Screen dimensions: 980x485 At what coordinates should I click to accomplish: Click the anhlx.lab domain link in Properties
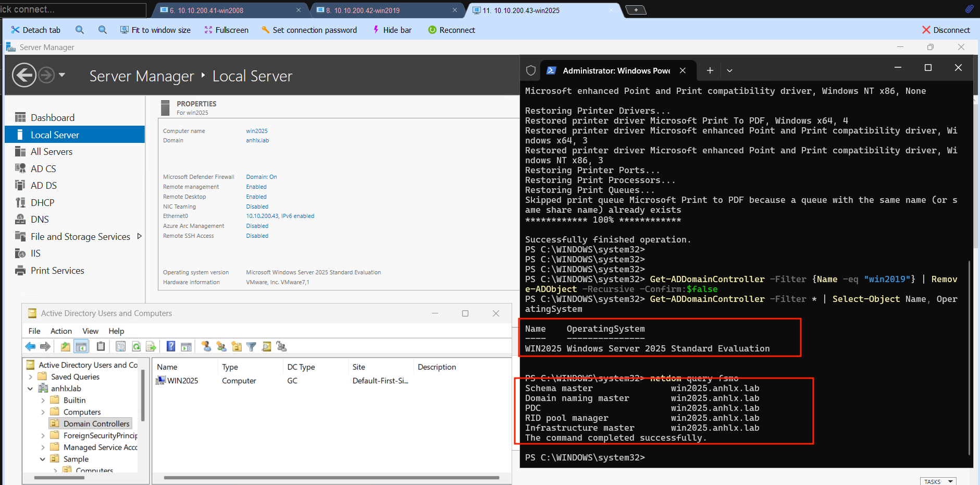[x=257, y=140]
